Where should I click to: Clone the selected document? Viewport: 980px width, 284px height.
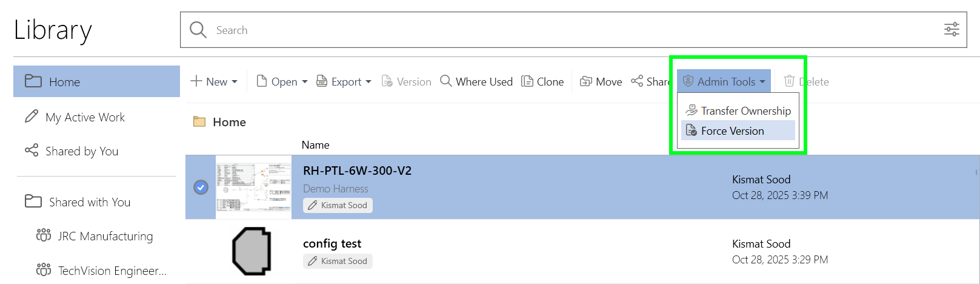(542, 81)
